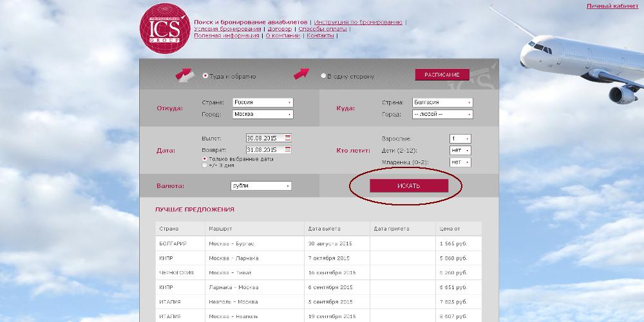Expand the origin country dropdown showing Россия
This screenshot has height=322, width=644.
click(x=262, y=102)
